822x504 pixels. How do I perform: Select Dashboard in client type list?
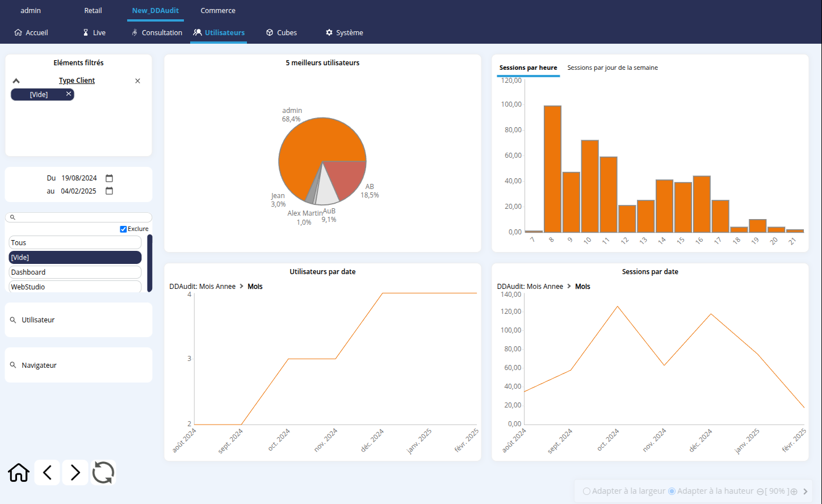(x=75, y=272)
